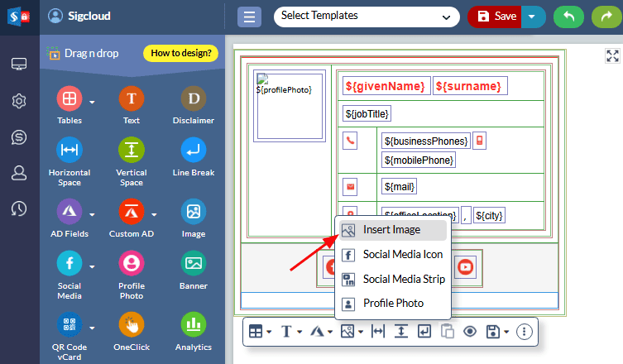Select the OneClick element icon

click(x=131, y=323)
